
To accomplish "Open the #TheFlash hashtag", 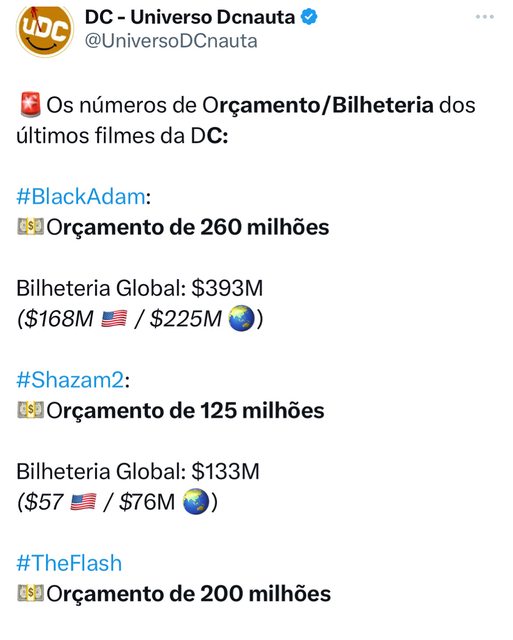I will (x=69, y=563).
